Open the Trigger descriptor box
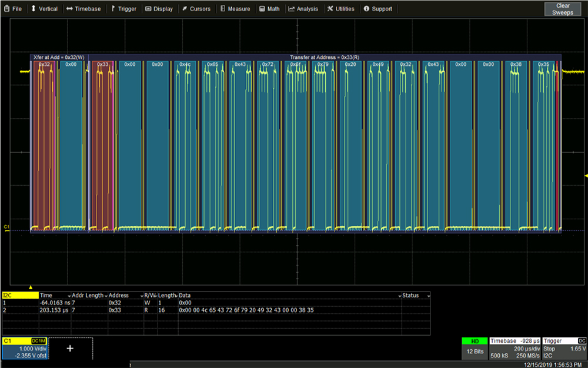Viewport: 588px width, 368px height. [x=564, y=348]
